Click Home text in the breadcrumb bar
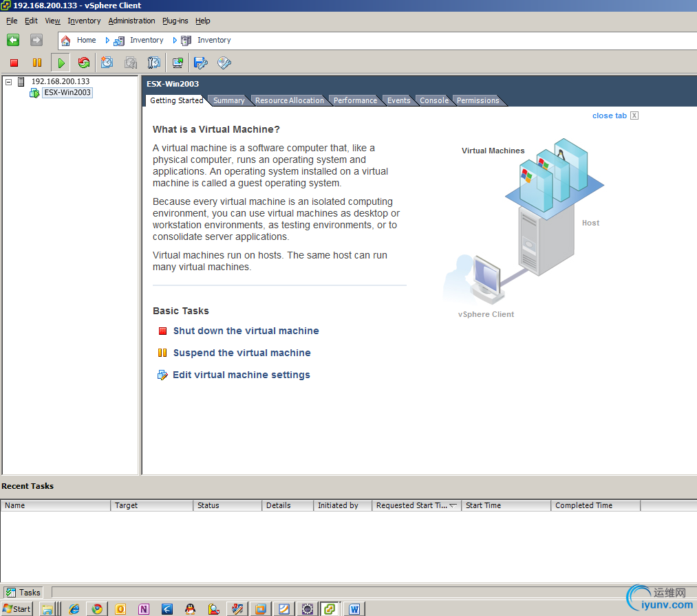The height and width of the screenshot is (616, 697). (86, 40)
